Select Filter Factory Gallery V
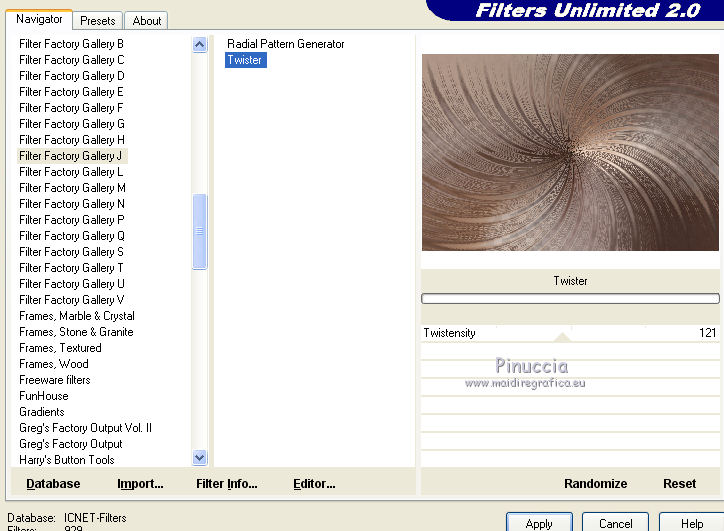 72,300
